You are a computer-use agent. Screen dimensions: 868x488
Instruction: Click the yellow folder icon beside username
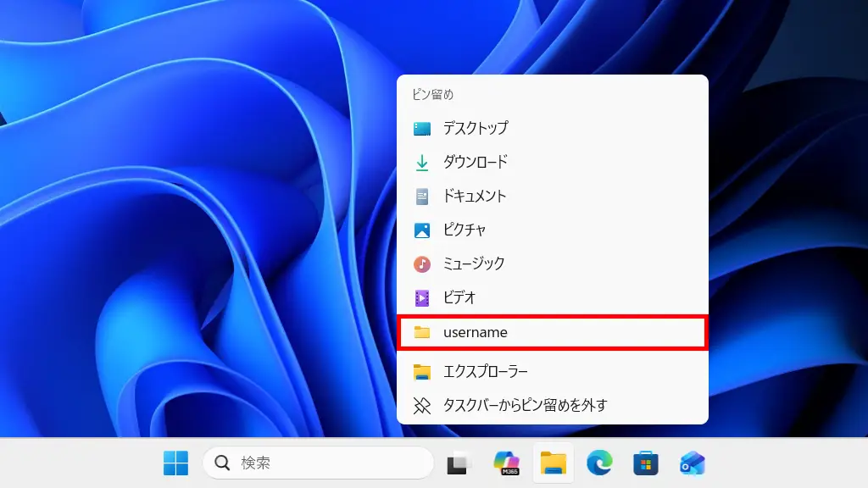click(422, 332)
